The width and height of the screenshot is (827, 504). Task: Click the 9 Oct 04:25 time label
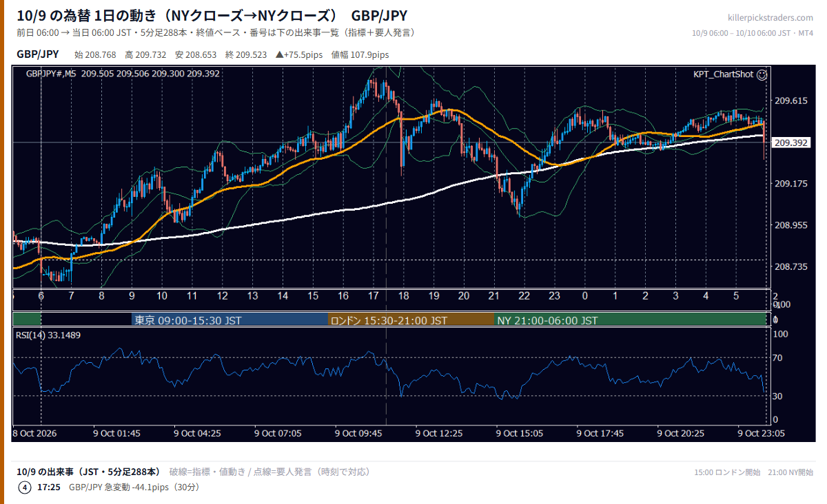point(198,433)
